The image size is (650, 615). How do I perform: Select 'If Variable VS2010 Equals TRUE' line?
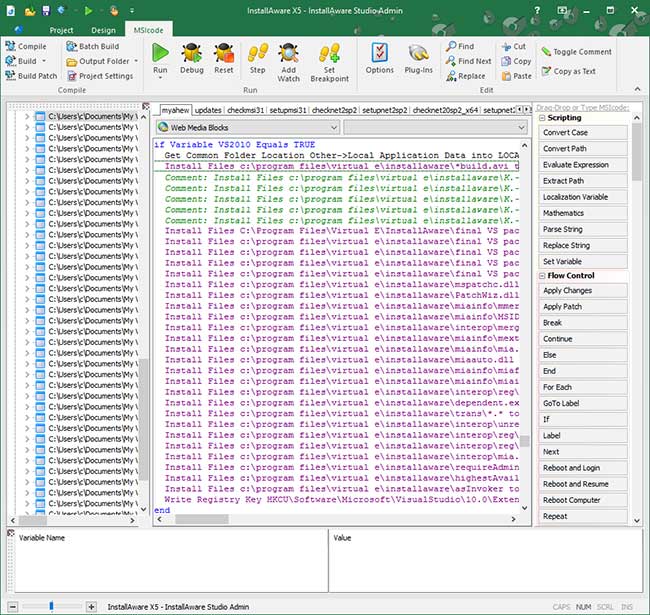[235, 145]
